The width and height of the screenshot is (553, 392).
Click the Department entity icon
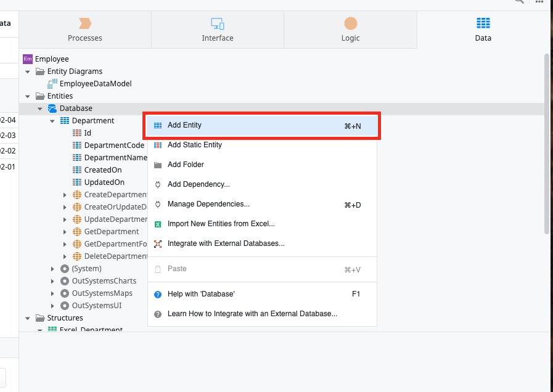pos(65,121)
